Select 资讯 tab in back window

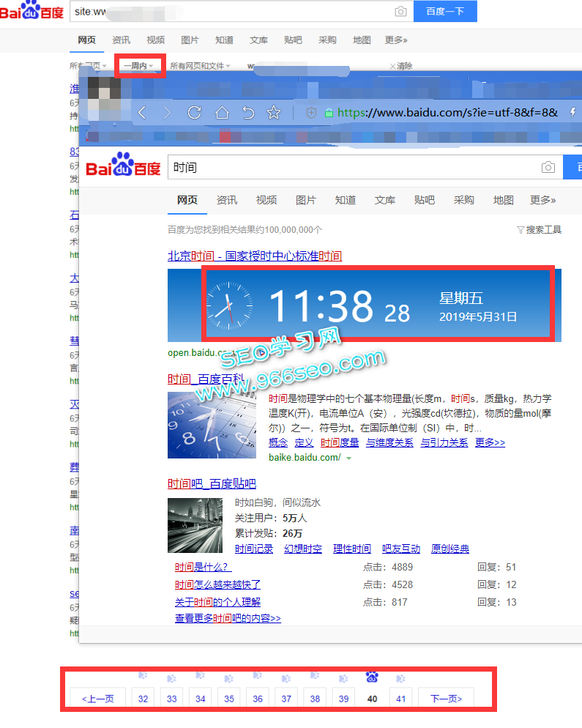[121, 40]
